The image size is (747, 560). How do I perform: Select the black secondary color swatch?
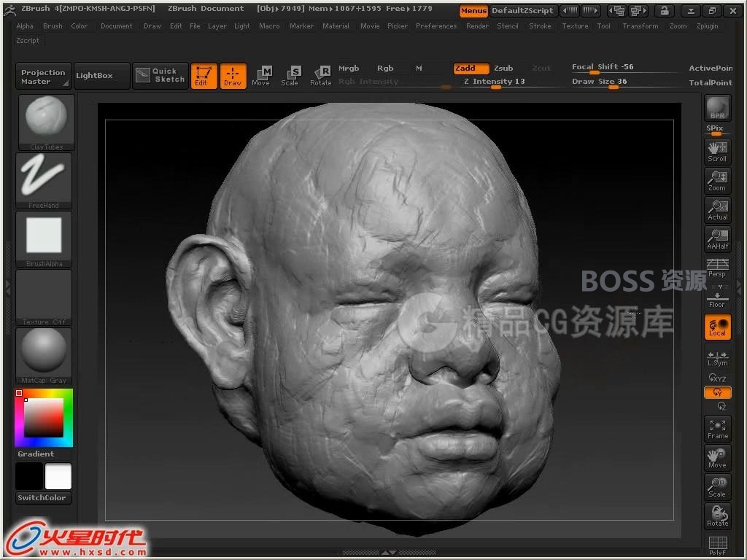[x=29, y=476]
